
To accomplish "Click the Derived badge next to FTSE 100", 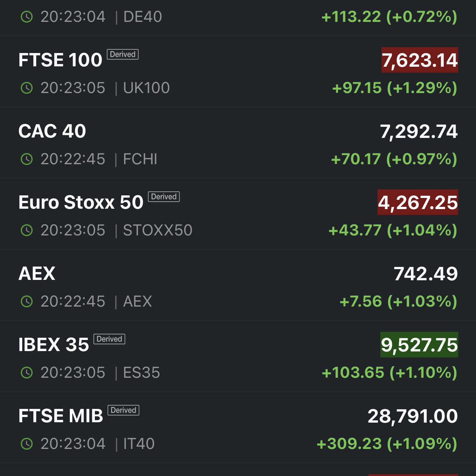I will [x=123, y=54].
